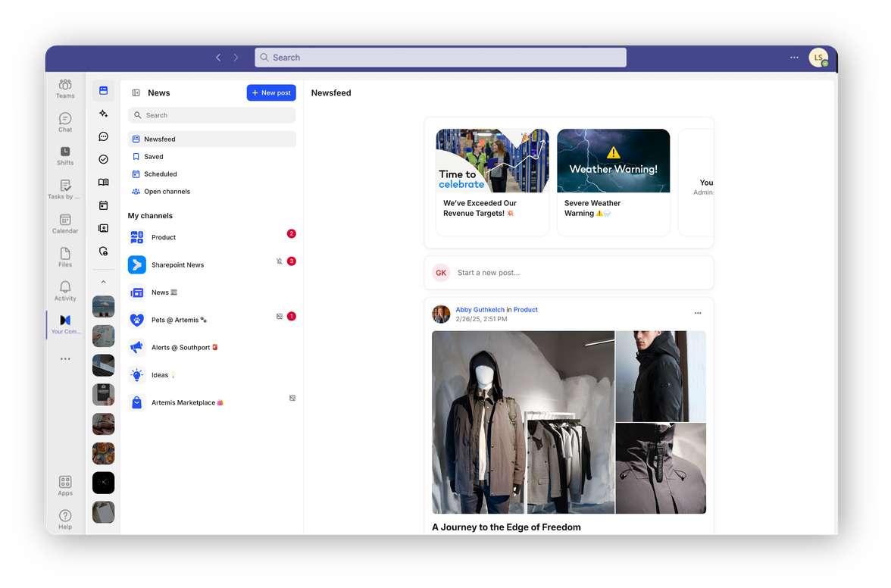Image resolution: width=891 pixels, height=588 pixels.
Task: Click the GK avatar in composer
Action: [x=441, y=273]
